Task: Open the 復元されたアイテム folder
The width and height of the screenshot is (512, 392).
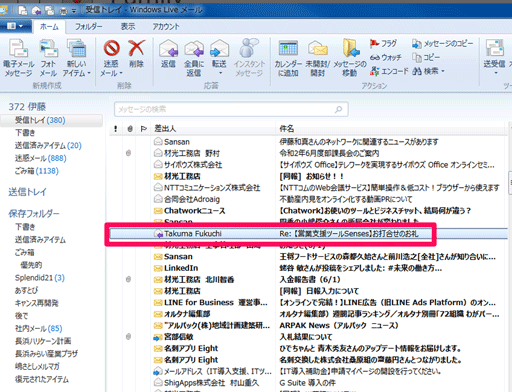Action: [42, 379]
